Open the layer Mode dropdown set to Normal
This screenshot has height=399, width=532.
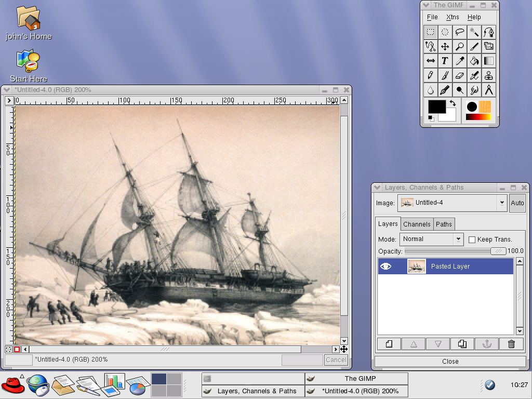pyautogui.click(x=431, y=240)
